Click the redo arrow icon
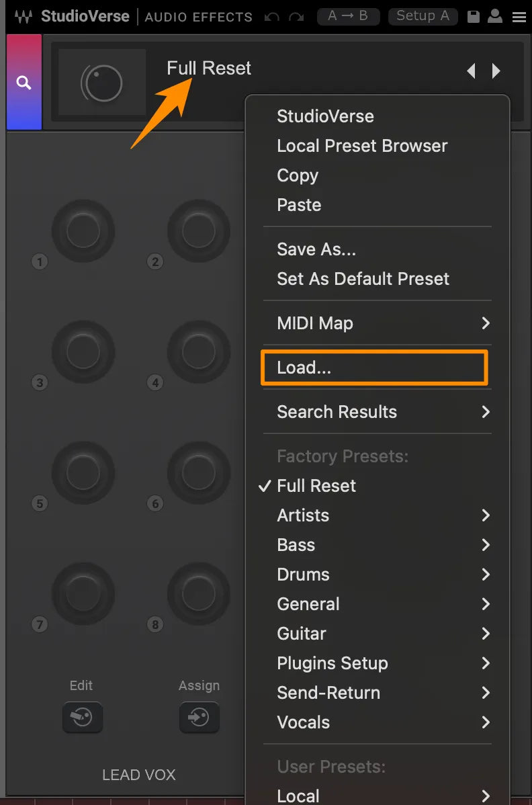 pyautogui.click(x=296, y=17)
